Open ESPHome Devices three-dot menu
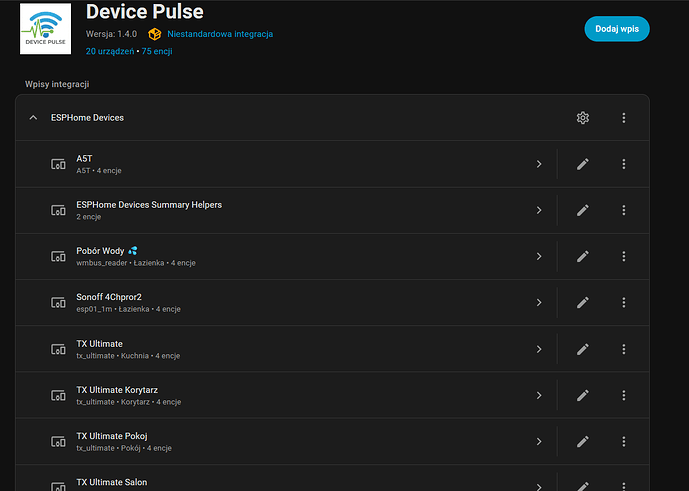 pos(624,118)
